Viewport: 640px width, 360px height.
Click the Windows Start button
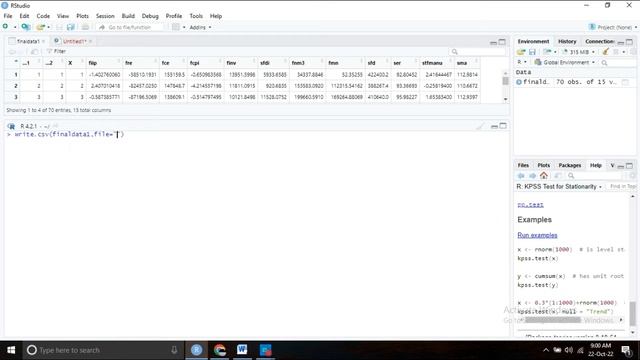pyautogui.click(x=11, y=350)
